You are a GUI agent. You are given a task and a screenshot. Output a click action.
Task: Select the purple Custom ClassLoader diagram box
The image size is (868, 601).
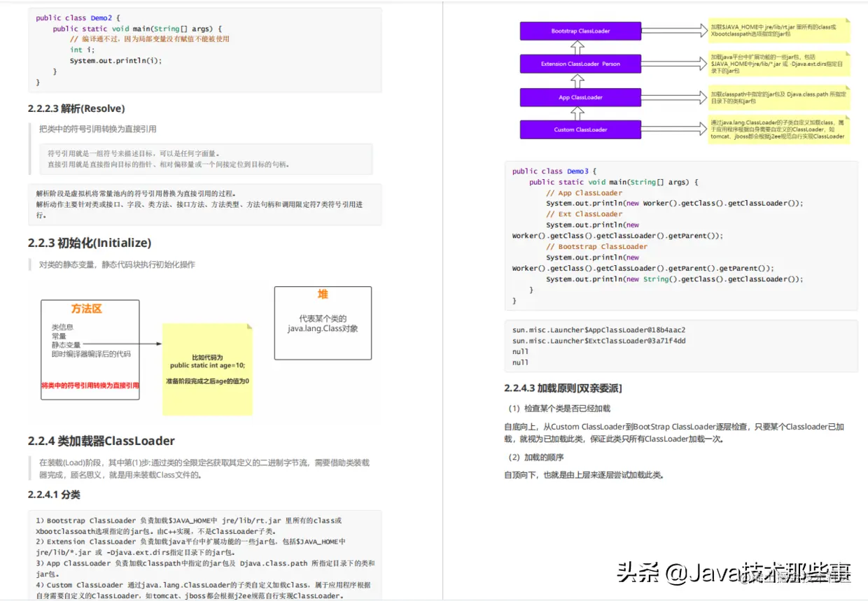(580, 129)
